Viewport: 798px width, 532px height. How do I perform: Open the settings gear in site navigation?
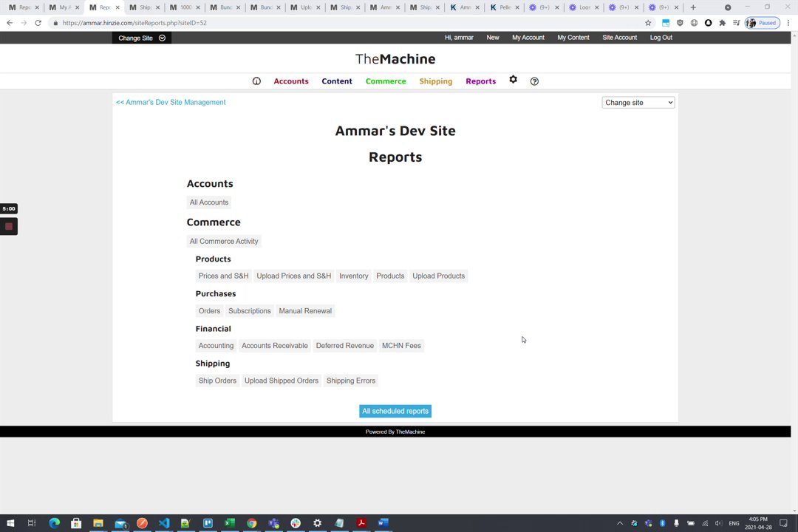pos(513,79)
